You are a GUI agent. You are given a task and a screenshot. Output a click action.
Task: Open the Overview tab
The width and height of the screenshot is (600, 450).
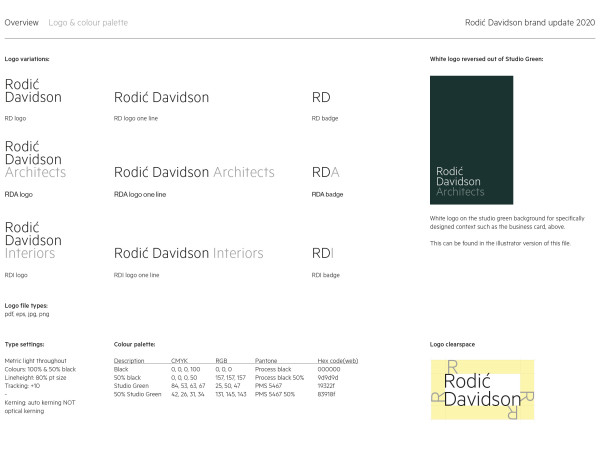pos(22,22)
